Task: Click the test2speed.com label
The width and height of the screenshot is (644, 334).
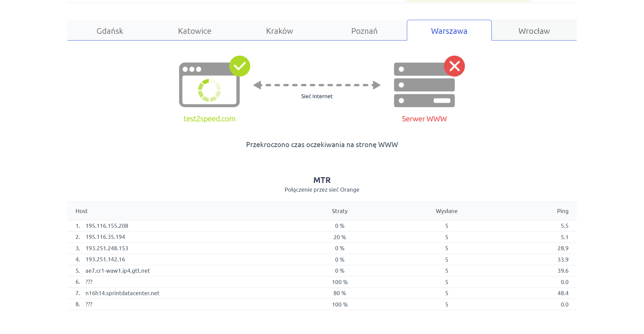Action: (x=209, y=119)
